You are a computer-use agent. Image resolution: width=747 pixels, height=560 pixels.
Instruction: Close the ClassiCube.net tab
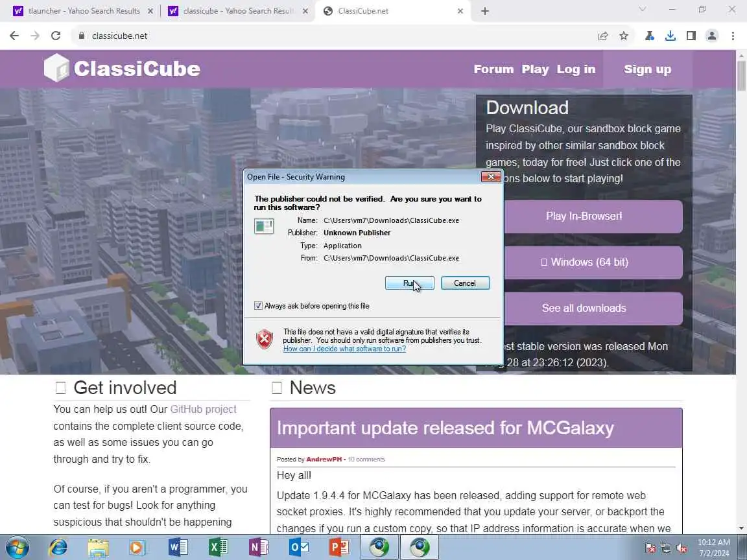pos(460,11)
